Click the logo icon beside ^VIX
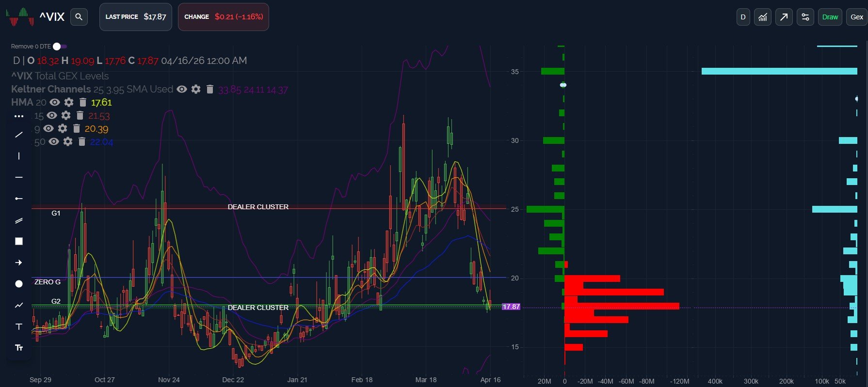Viewport: 868px width, 387px height. [20, 17]
